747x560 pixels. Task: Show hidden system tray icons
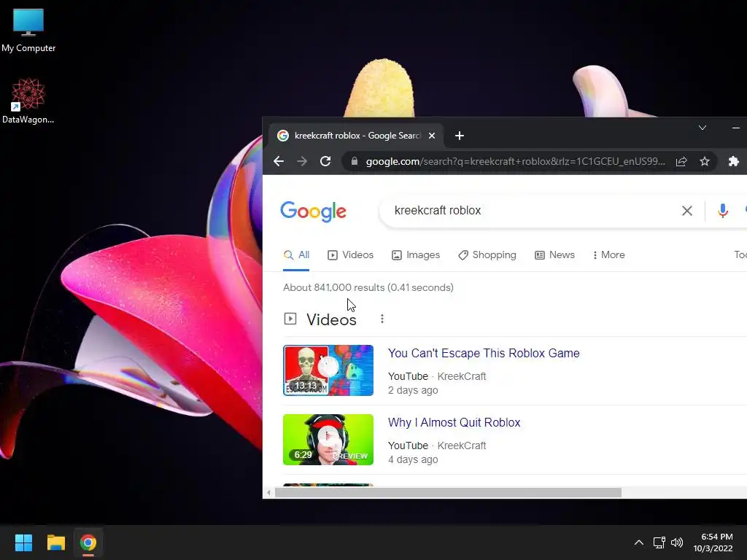click(x=639, y=542)
